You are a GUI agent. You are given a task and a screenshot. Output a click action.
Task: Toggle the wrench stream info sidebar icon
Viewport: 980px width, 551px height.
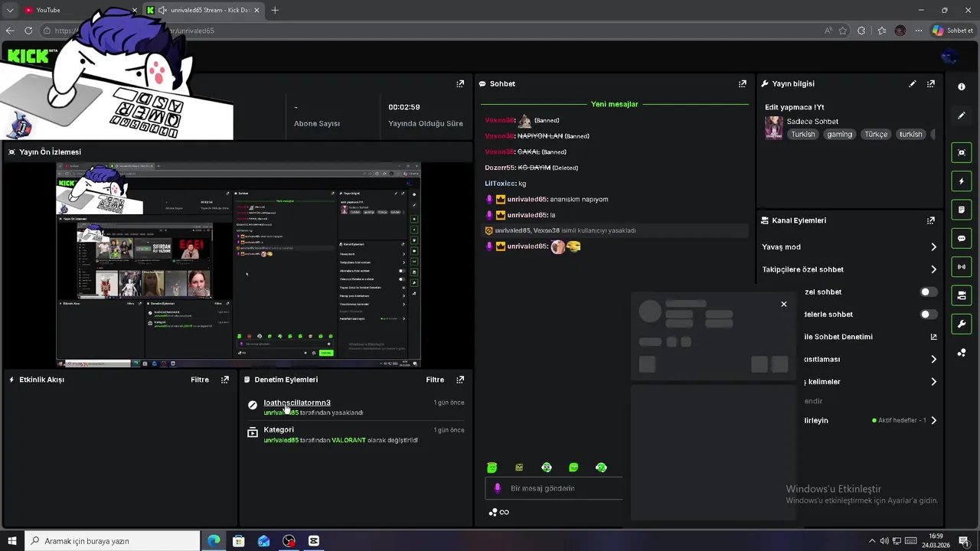[x=962, y=324]
